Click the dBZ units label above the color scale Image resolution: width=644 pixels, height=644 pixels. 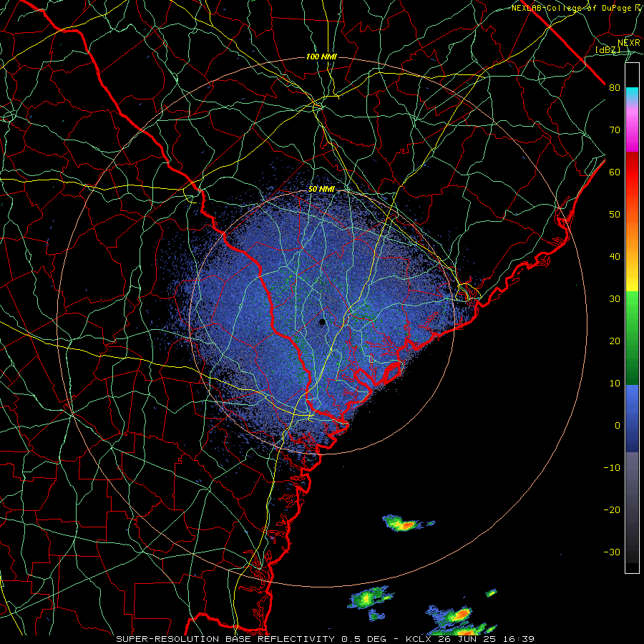tap(608, 49)
